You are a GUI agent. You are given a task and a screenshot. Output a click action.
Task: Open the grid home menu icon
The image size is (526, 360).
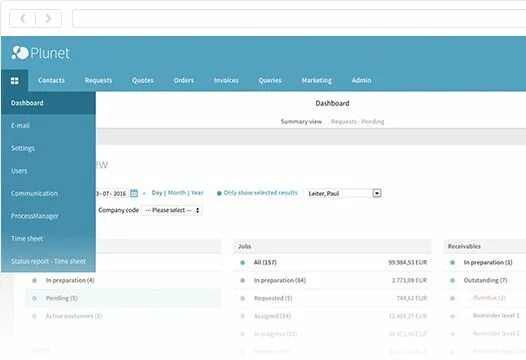click(x=14, y=81)
